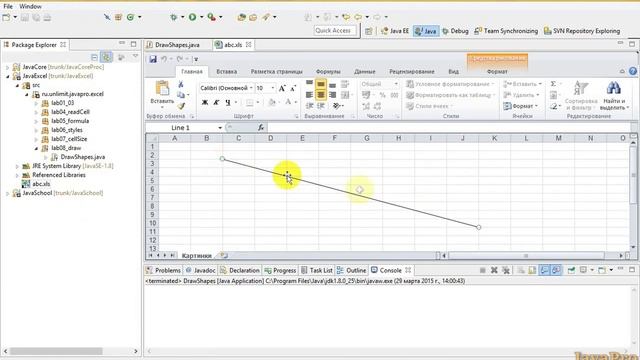Click the Quick Access search field
Screen dimensions: 640x360
coord(335,31)
